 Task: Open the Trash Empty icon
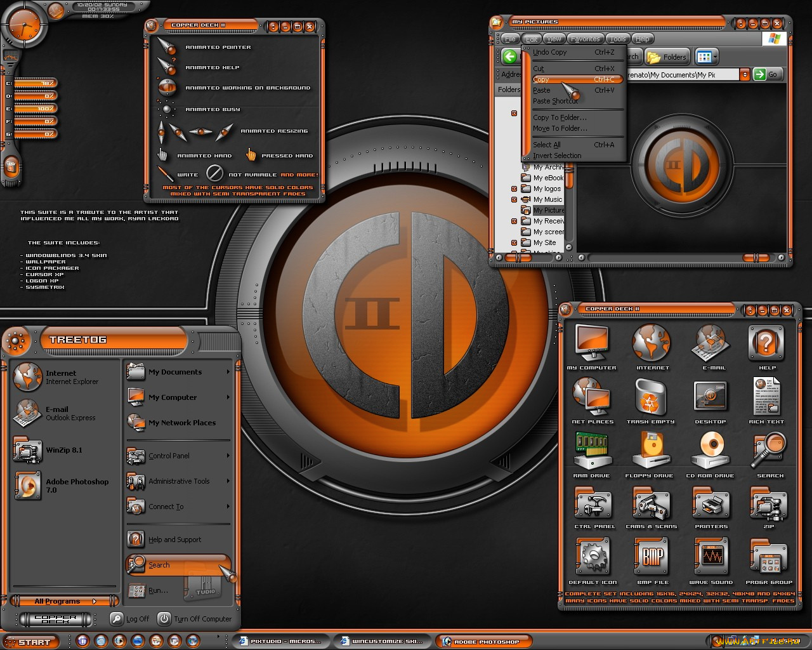(650, 397)
